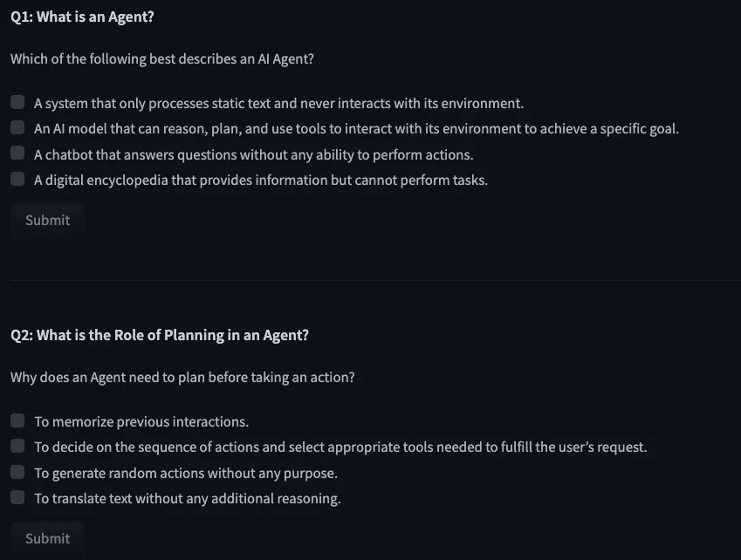Click label text 'To generate random actions without any purpose'
Screen dimensions: 741x560
[x=185, y=474]
